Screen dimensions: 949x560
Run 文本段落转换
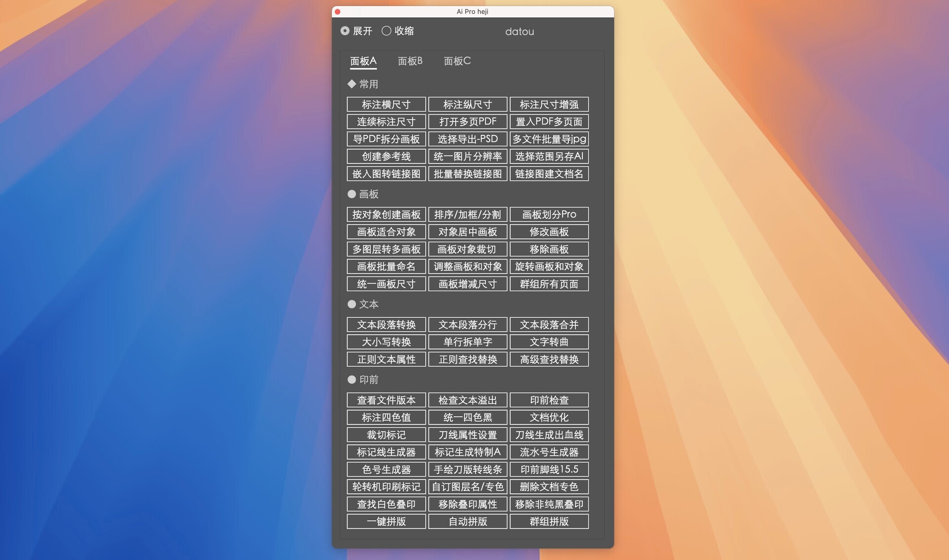click(387, 325)
